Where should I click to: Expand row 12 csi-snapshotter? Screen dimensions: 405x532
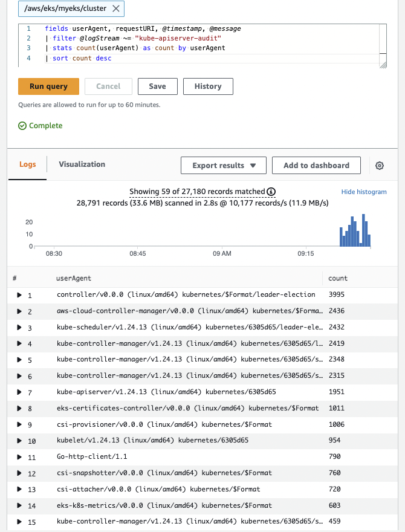(19, 473)
